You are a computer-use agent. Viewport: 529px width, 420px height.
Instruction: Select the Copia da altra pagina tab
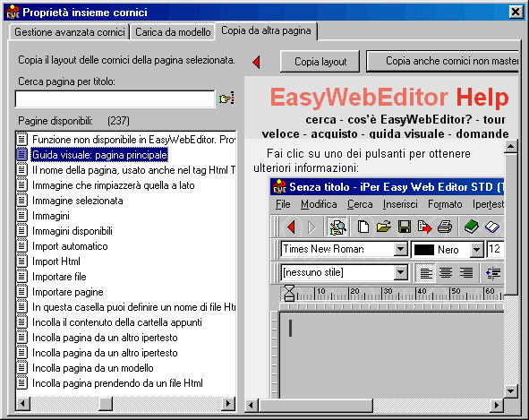point(266,30)
